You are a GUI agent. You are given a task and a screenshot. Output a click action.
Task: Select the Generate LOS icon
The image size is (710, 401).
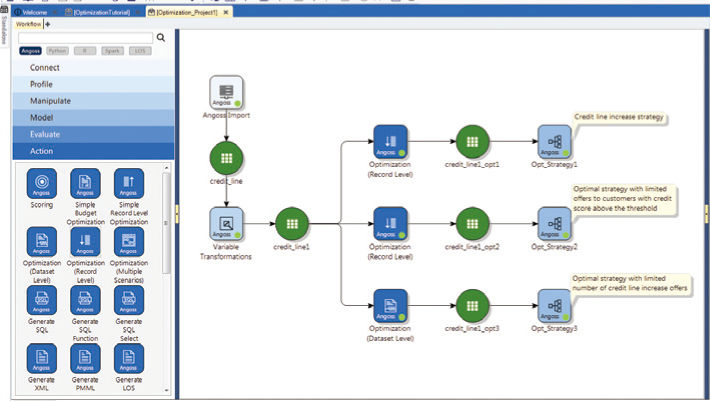coord(129,358)
